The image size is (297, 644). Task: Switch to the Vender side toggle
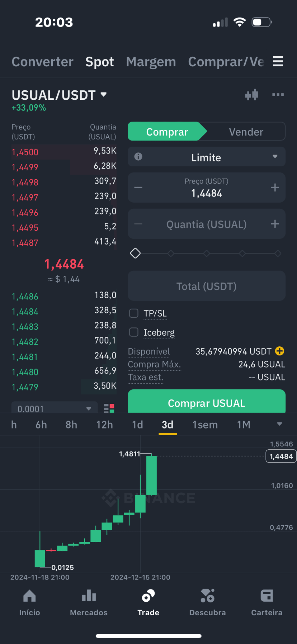(x=246, y=131)
